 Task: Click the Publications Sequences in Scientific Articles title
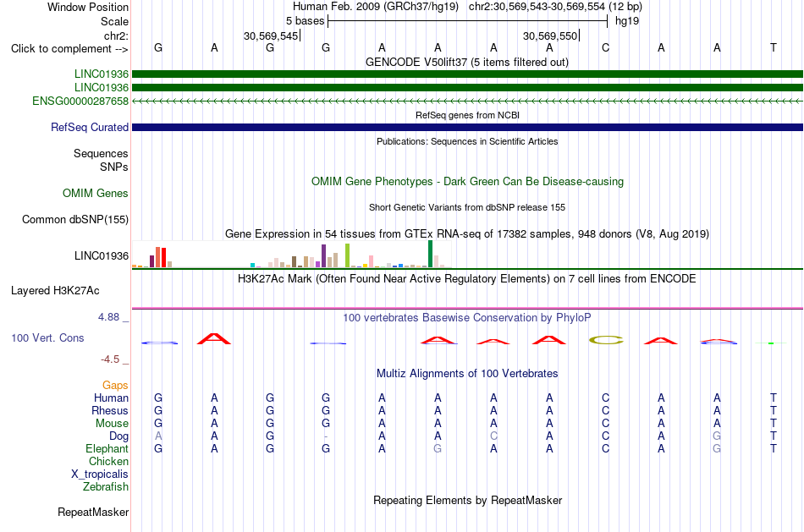point(467,141)
